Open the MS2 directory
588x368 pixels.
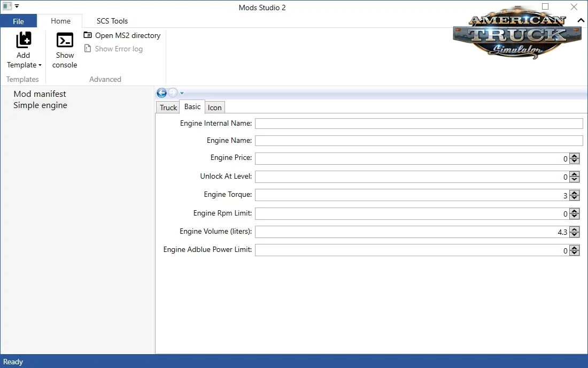point(122,35)
